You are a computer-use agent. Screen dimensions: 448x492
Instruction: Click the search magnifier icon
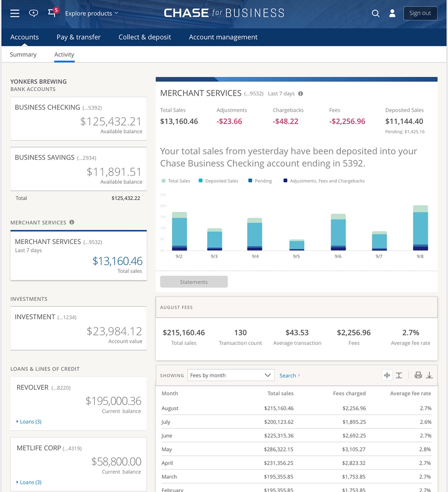click(x=376, y=13)
